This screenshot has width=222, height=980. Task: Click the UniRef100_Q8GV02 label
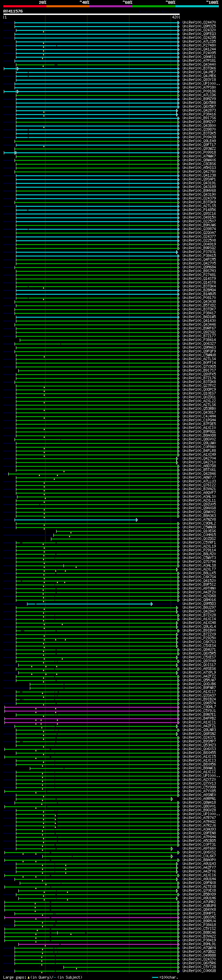tap(199, 439)
